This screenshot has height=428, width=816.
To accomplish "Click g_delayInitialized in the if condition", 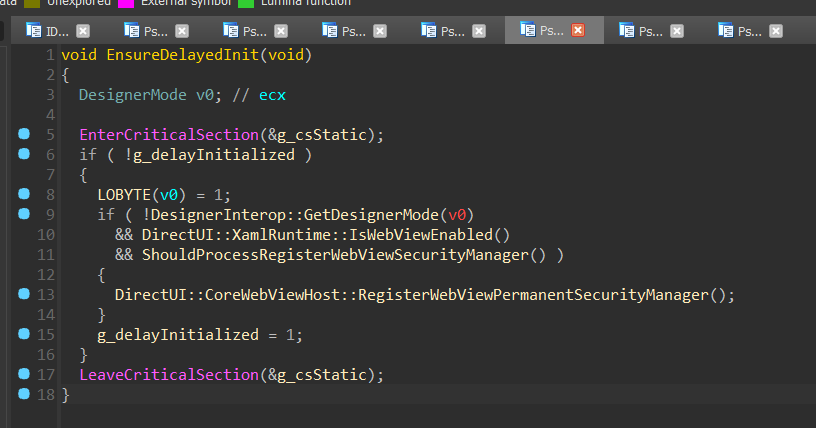I will tap(214, 155).
